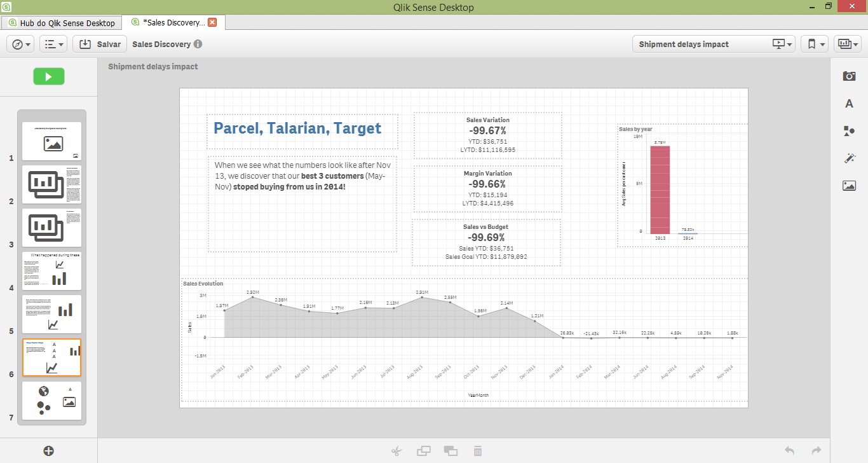Click the Sales Discovery info icon
This screenshot has width=868, height=463.
198,45
